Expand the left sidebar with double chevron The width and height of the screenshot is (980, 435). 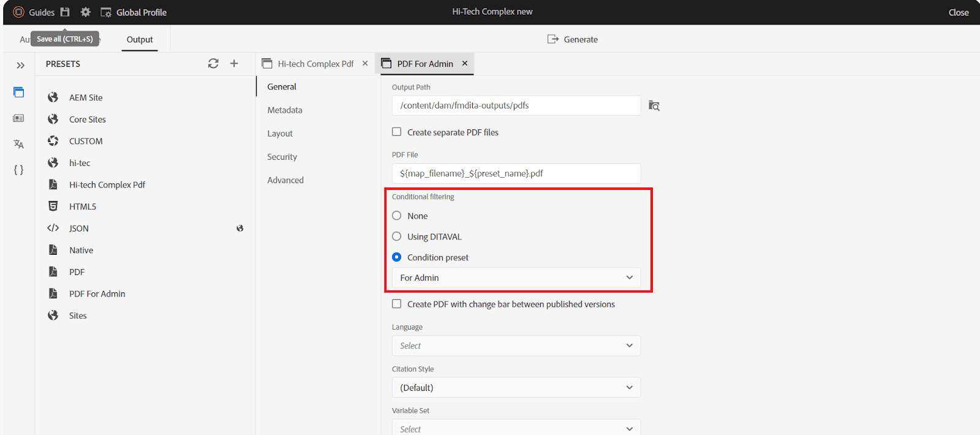[x=20, y=66]
